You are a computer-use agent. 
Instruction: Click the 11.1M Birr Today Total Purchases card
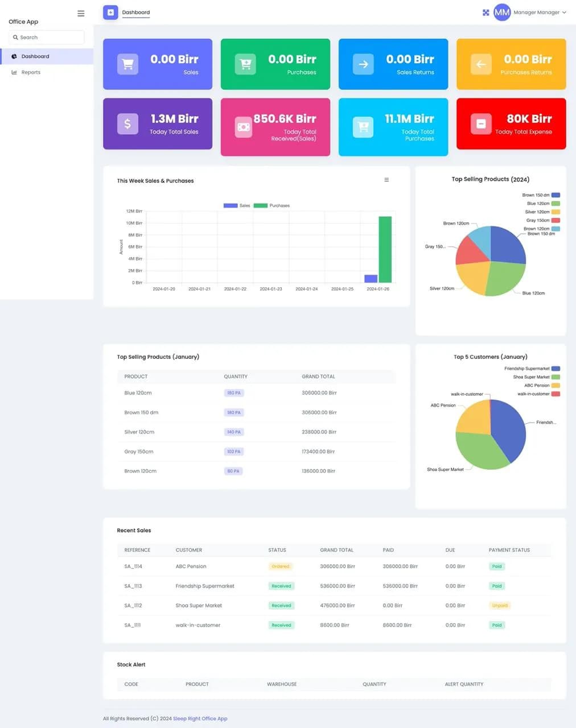click(x=393, y=127)
